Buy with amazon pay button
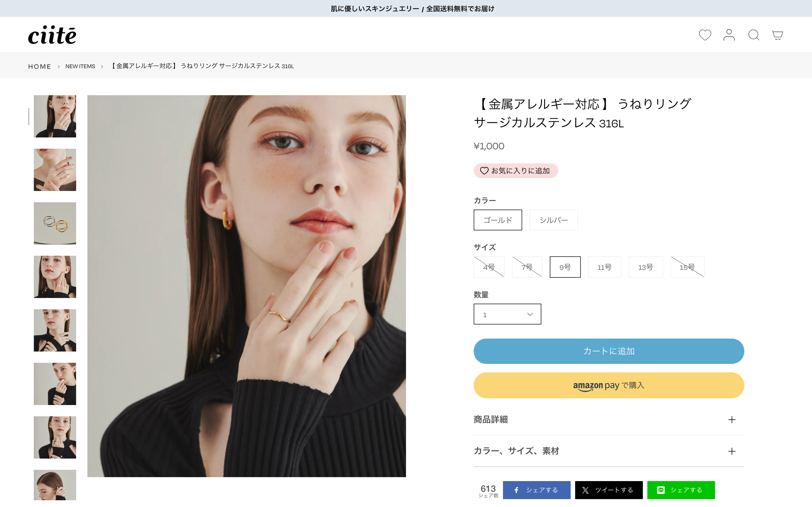Image resolution: width=812 pixels, height=507 pixels. (608, 385)
